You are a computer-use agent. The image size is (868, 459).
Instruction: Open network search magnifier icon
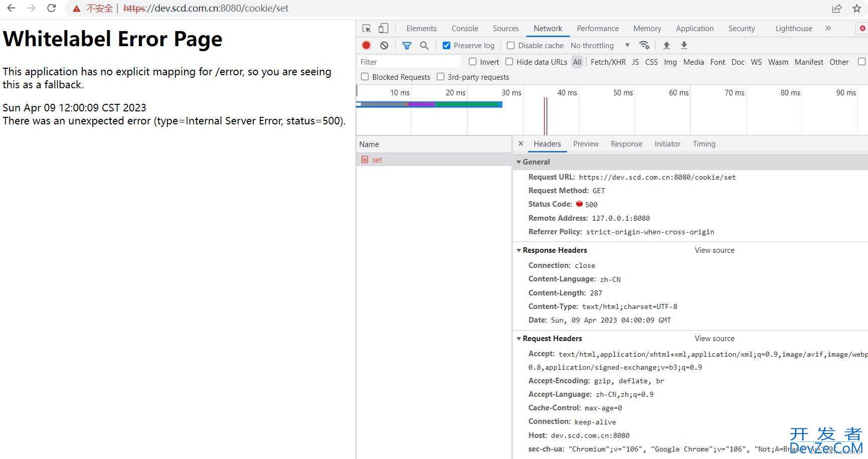(424, 45)
